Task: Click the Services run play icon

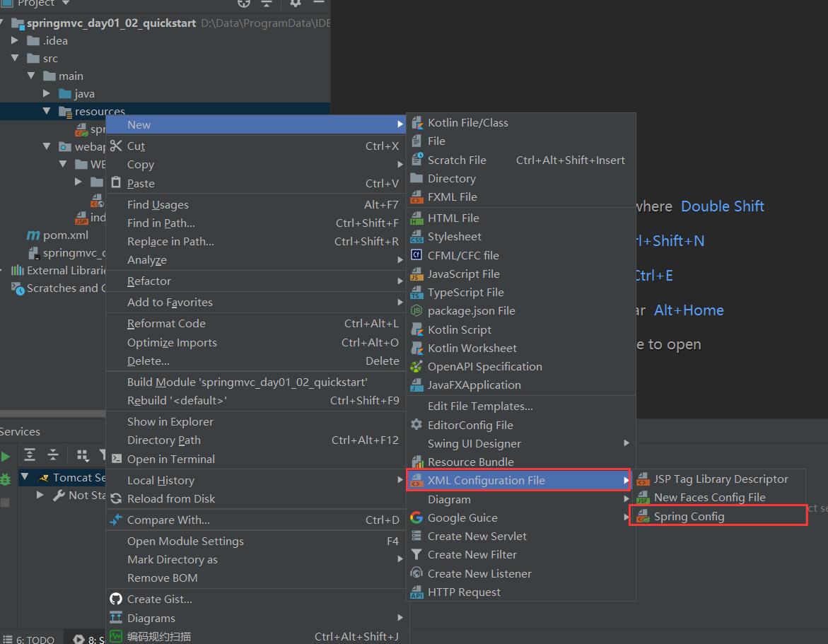Action: point(5,457)
